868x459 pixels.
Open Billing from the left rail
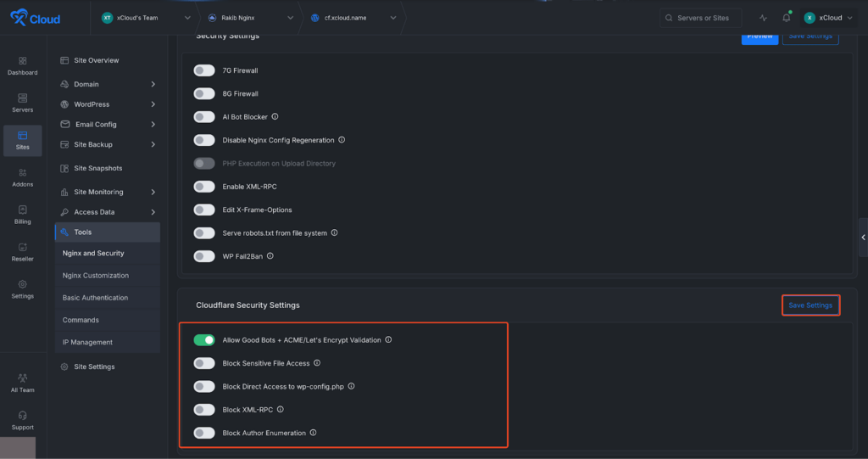click(x=23, y=214)
